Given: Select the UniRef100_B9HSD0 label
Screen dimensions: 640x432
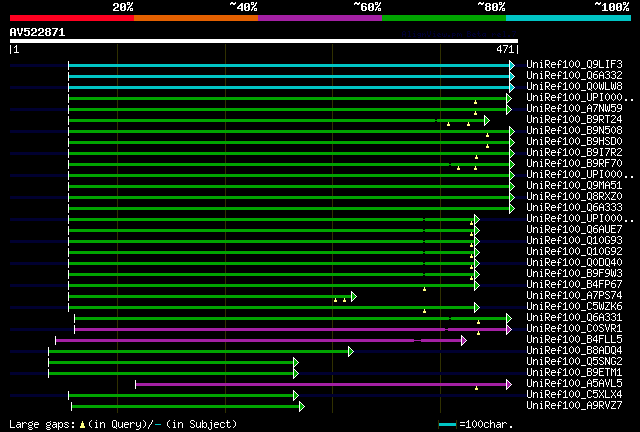Looking at the screenshot, I should click(x=574, y=142).
